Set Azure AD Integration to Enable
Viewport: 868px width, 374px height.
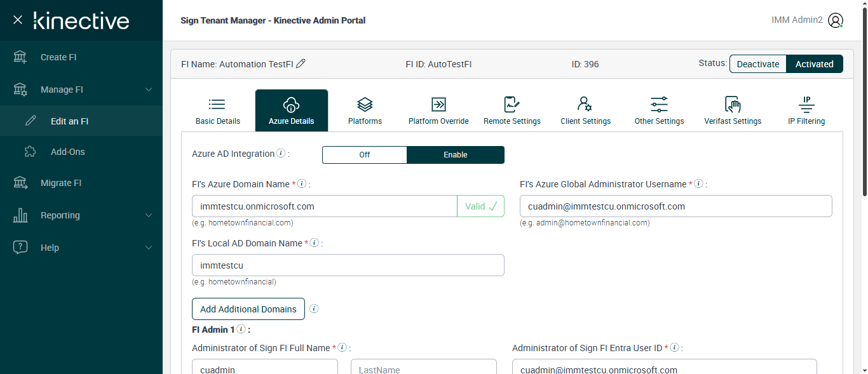tap(456, 155)
